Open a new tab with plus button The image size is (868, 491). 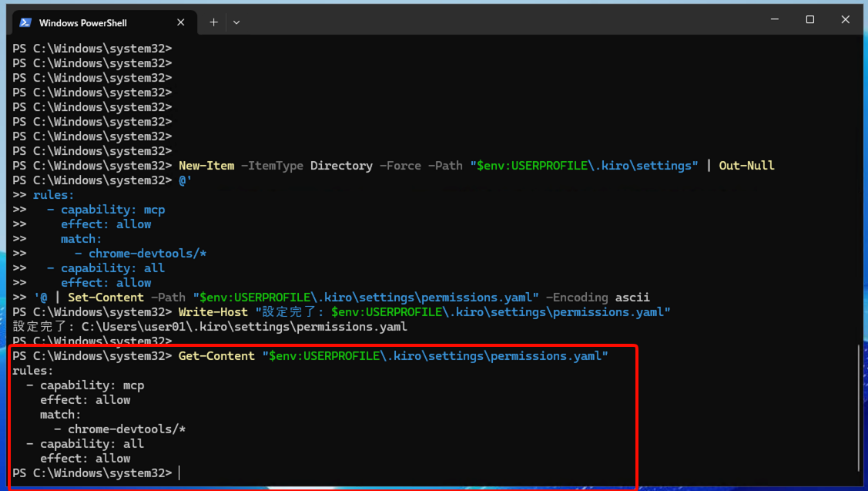pos(213,22)
